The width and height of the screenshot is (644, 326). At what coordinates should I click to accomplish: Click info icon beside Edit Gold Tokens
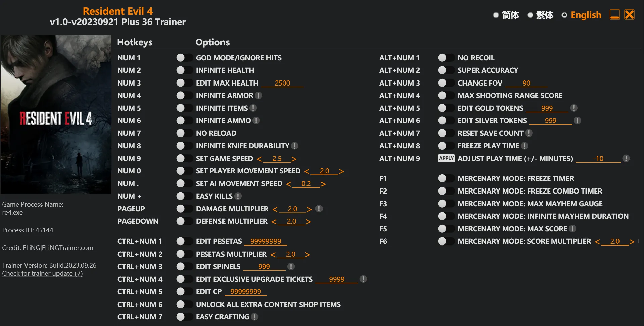574,108
